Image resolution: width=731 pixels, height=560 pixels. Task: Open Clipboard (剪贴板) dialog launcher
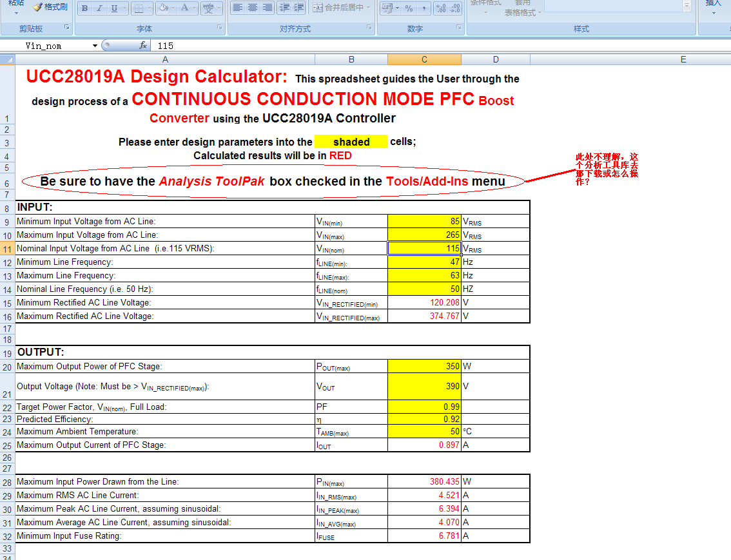[66, 28]
